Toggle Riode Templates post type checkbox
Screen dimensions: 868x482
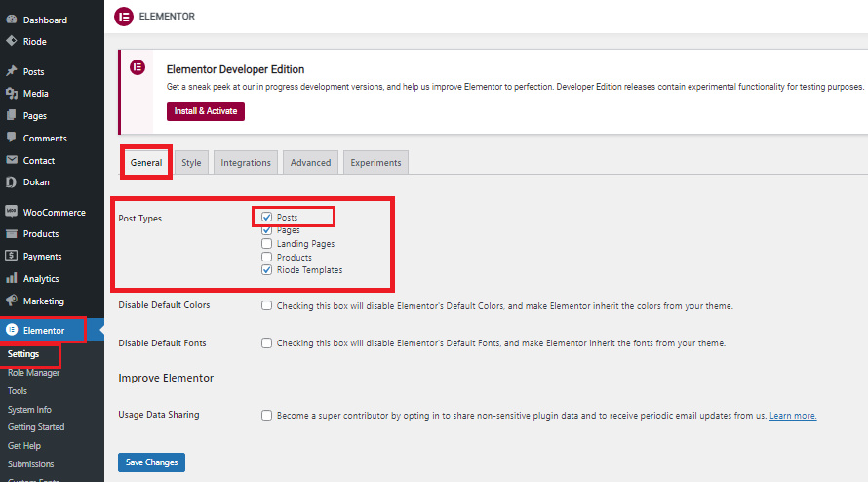(267, 270)
